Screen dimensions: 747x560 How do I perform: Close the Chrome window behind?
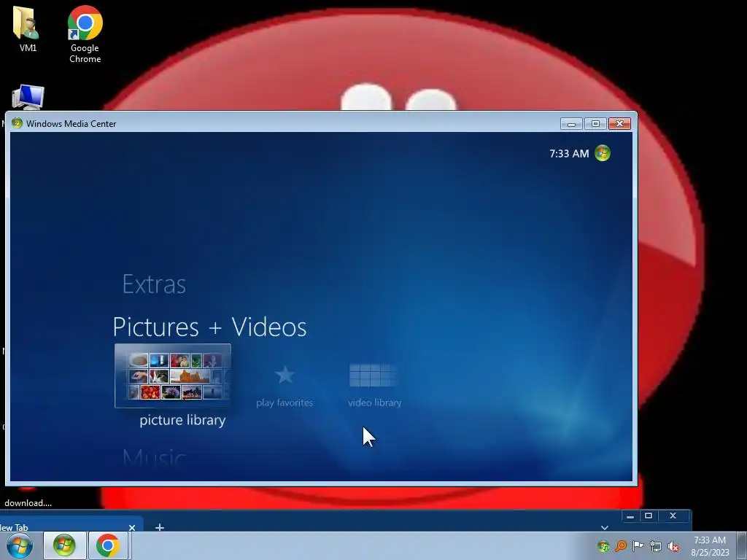(x=673, y=516)
